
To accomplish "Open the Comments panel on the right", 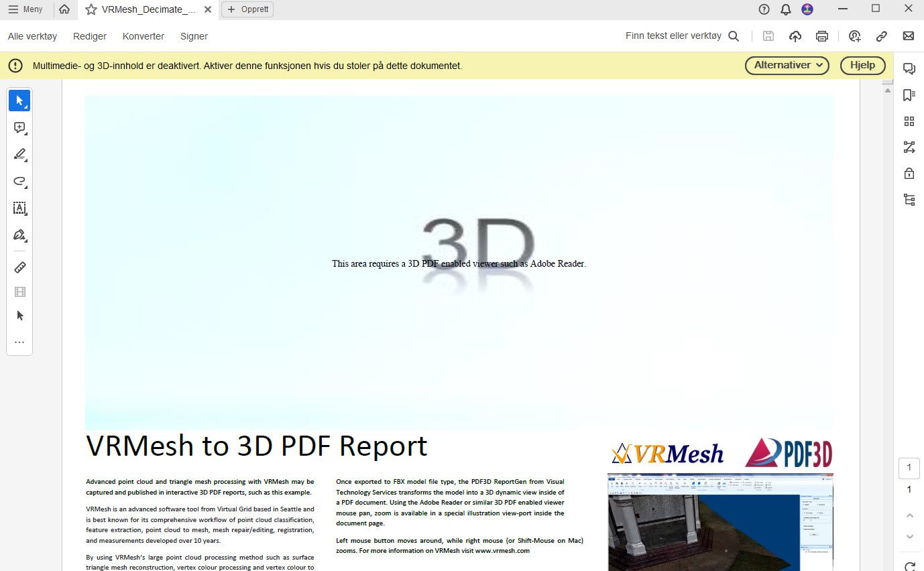I will (909, 68).
